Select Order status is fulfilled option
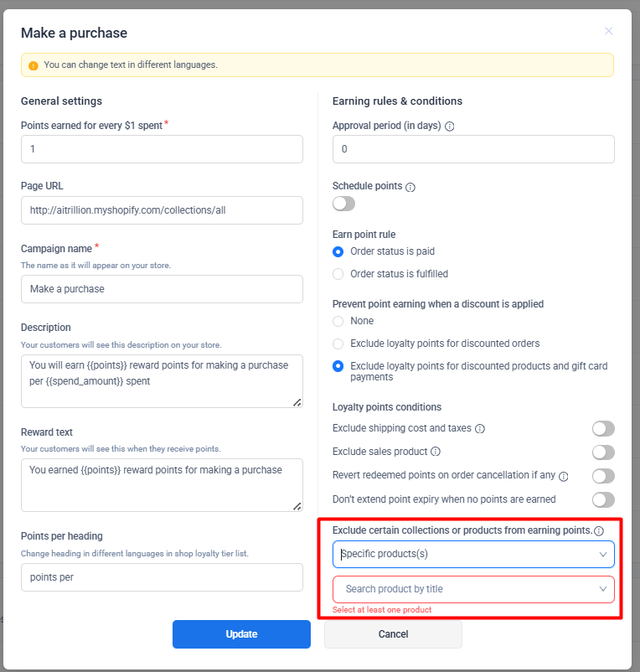This screenshot has width=640, height=672. 338,274
